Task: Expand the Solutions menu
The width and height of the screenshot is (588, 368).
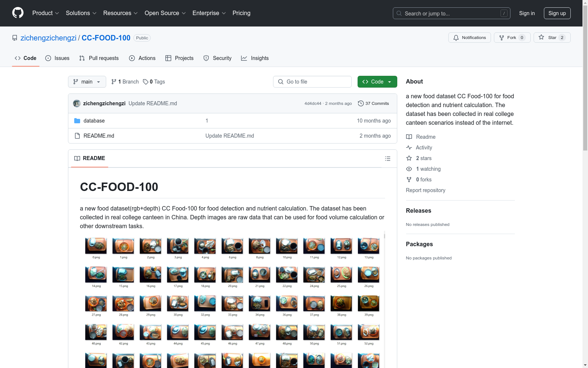Action: pos(81,13)
